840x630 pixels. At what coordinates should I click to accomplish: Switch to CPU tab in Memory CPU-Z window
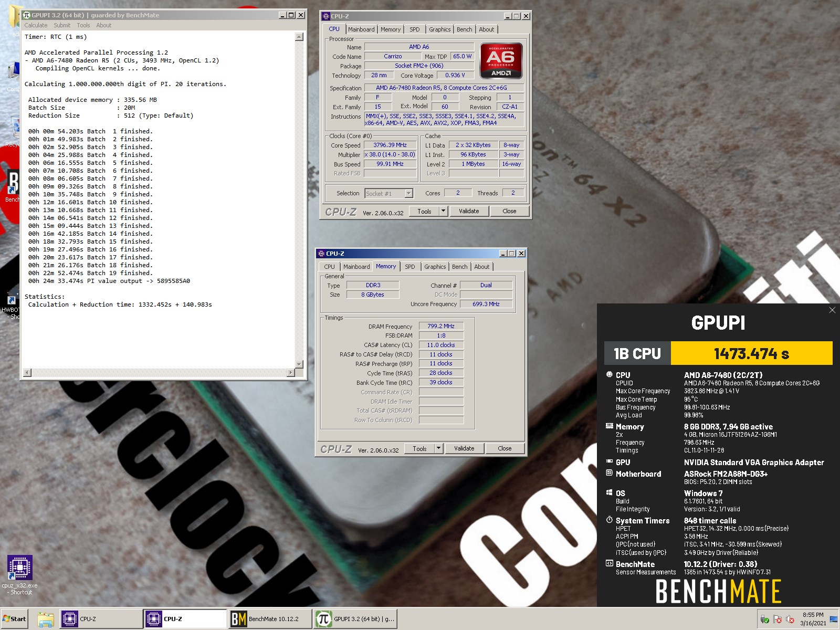tap(329, 267)
